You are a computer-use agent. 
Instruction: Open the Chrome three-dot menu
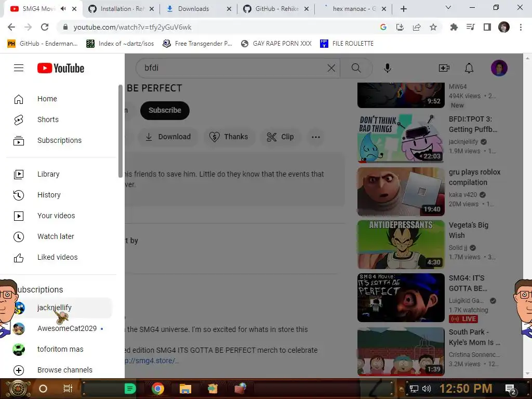tap(521, 27)
